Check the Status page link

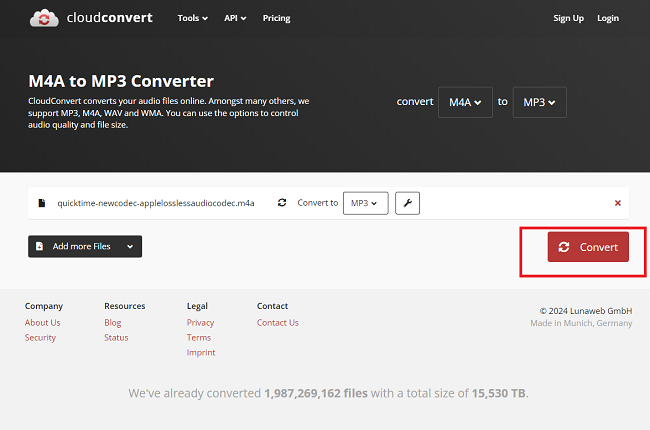tap(116, 338)
